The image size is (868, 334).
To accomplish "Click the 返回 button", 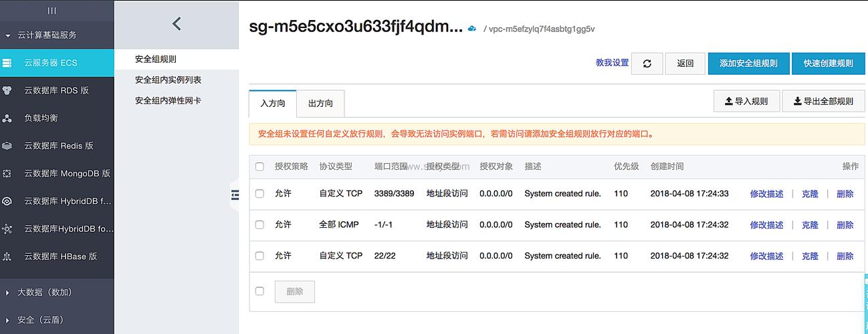I will 685,63.
